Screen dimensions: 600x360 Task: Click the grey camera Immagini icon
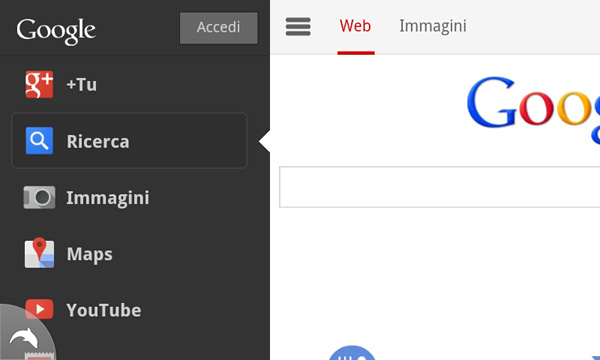pyautogui.click(x=39, y=197)
